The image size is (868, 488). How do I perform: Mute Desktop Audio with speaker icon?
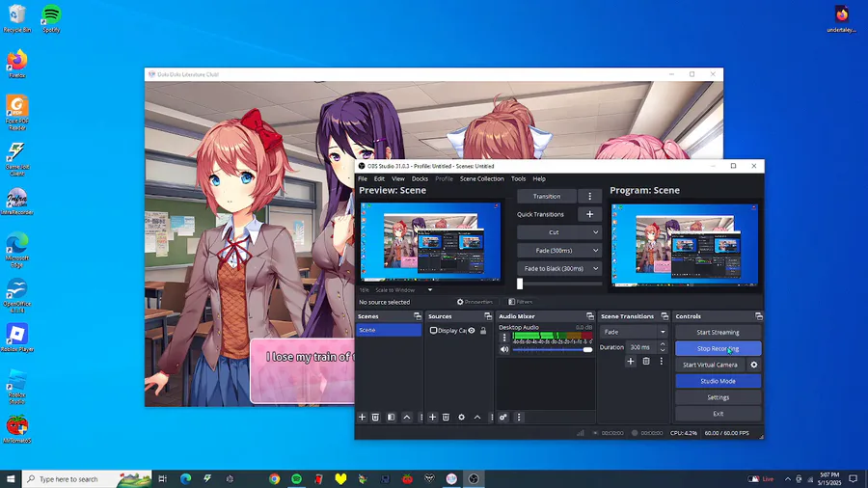click(504, 350)
